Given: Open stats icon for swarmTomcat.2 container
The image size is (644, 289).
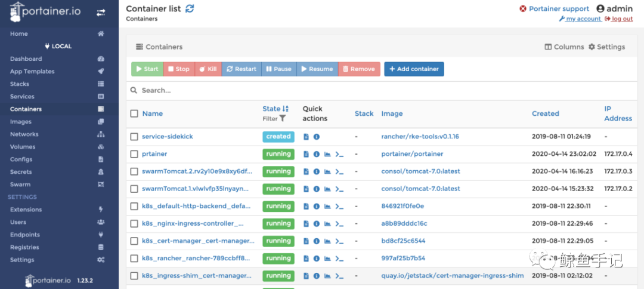Looking at the screenshot, I should pyautogui.click(x=327, y=171).
